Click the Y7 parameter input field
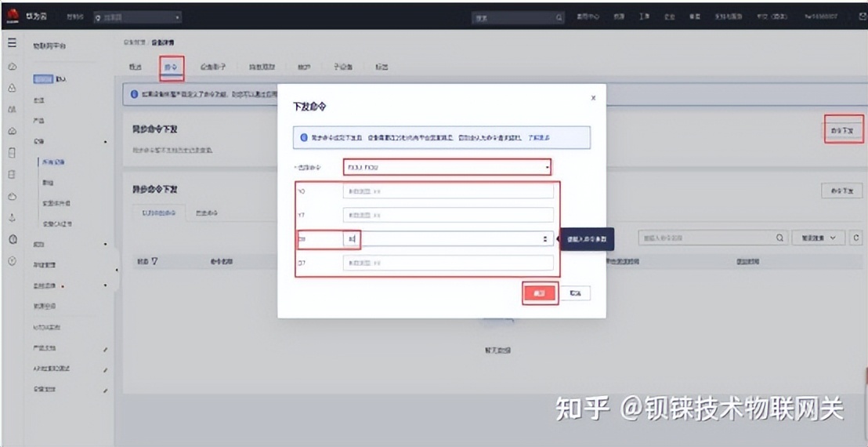The image size is (868, 447). point(448,215)
